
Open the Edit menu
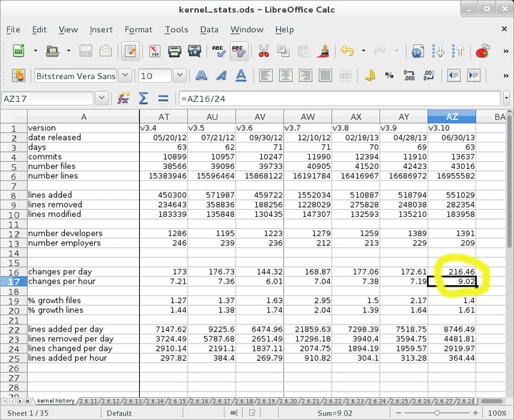(39, 29)
